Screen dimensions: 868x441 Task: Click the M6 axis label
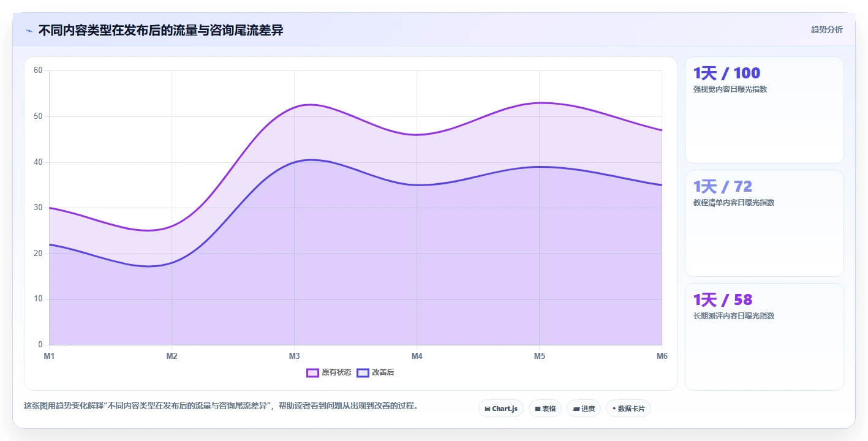(662, 356)
